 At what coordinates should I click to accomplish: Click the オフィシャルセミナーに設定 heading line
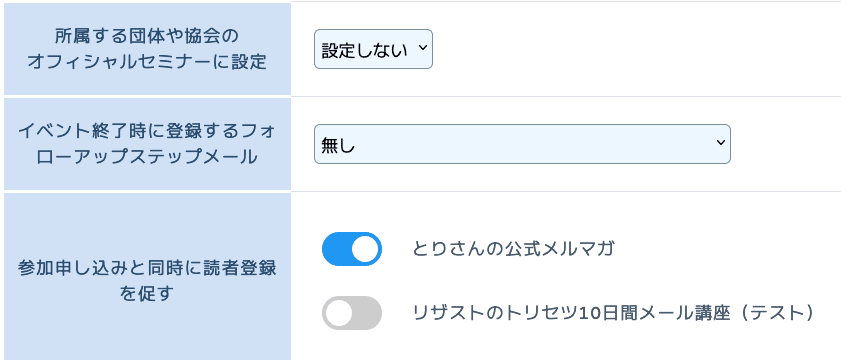pos(146,62)
